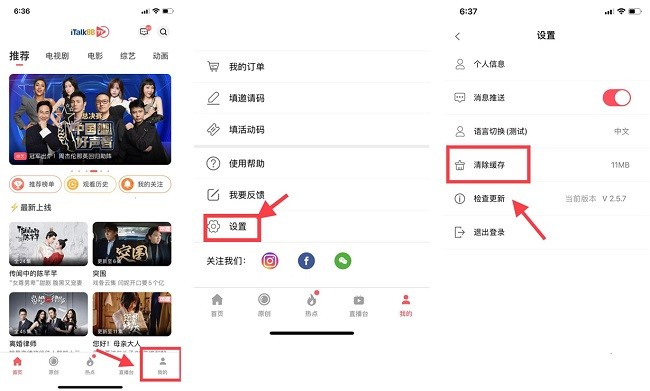Toggle 消息推送 switch off
The width and height of the screenshot is (650, 391).
click(x=616, y=98)
